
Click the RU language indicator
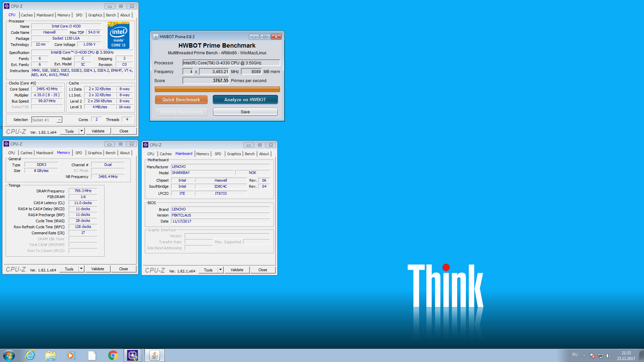575,355
